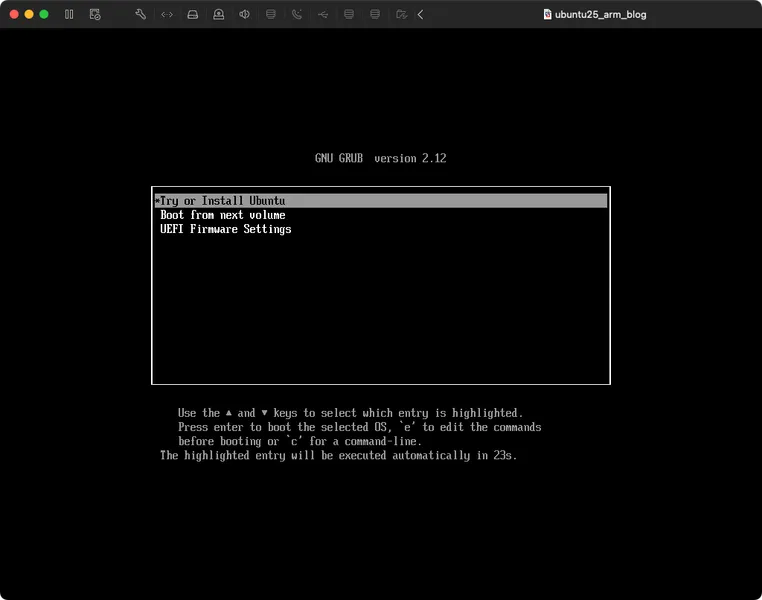
Task: Click disk icon just right of USB icon
Action: coord(349,15)
